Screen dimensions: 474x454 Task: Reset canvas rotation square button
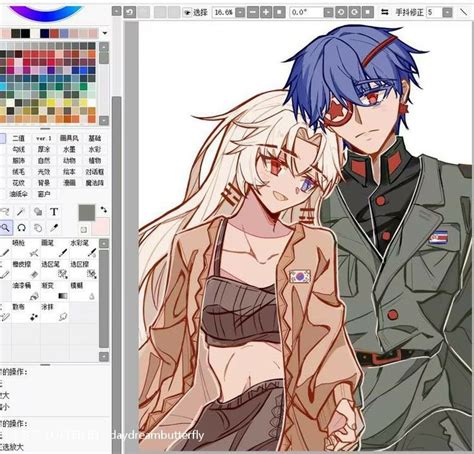coord(368,13)
